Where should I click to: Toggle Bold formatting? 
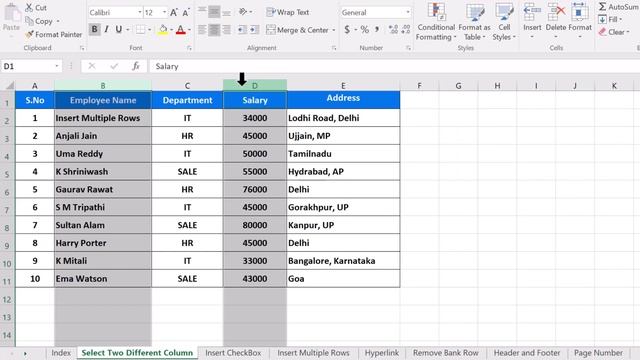tap(94, 29)
